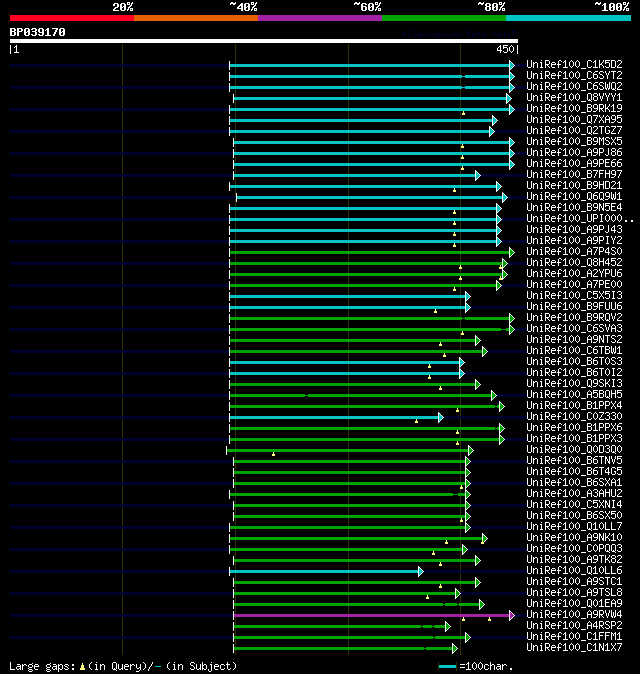Image resolution: width=640 pixels, height=674 pixels.
Task: Select the UniRef100_Q6Q9W1 label
Action: (574, 196)
